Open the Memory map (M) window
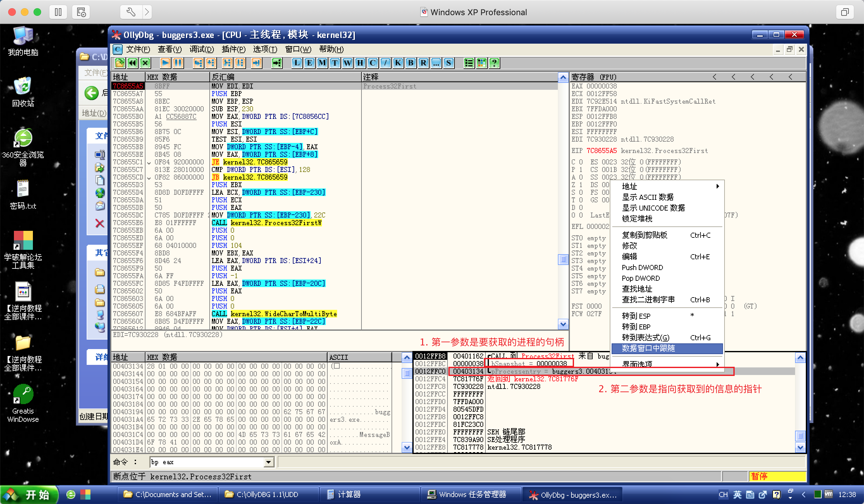This screenshot has width=864, height=504. [322, 63]
